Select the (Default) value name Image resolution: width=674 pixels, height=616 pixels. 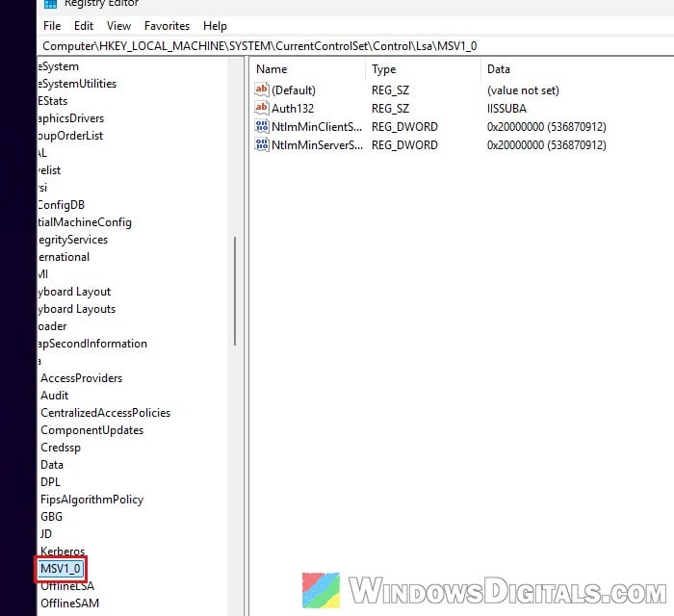tap(294, 90)
